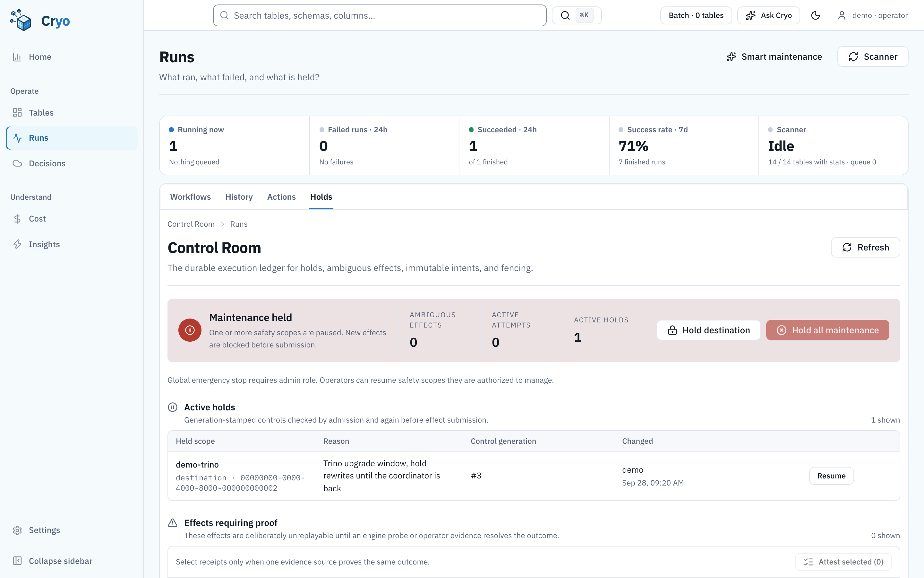The height and width of the screenshot is (578, 924).
Task: Select the Holds tab
Action: pyautogui.click(x=321, y=197)
